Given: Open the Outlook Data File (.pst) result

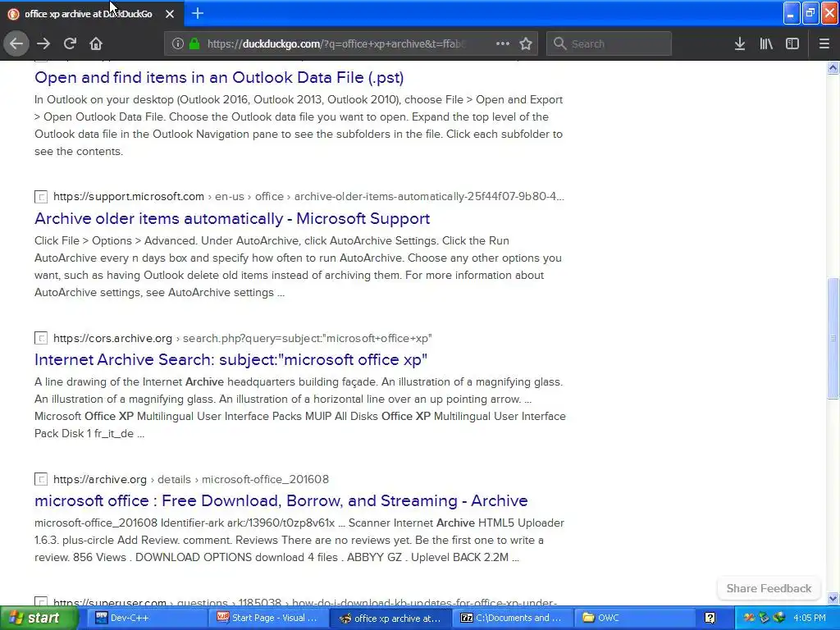Looking at the screenshot, I should (219, 78).
